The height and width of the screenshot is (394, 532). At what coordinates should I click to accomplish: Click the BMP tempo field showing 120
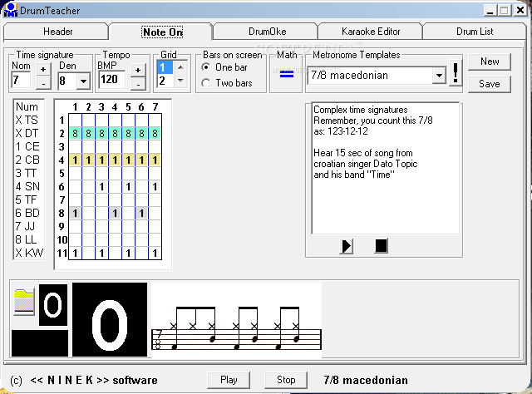111,80
